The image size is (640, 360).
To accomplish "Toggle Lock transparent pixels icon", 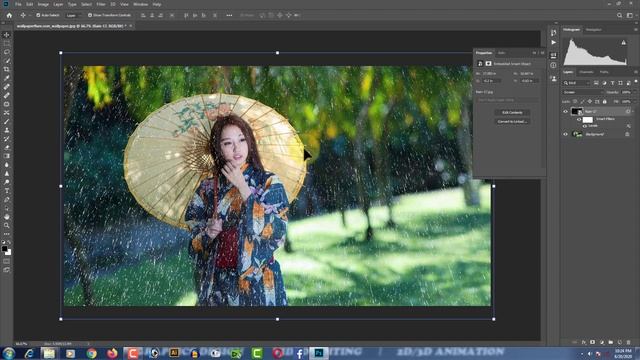I will (x=575, y=101).
